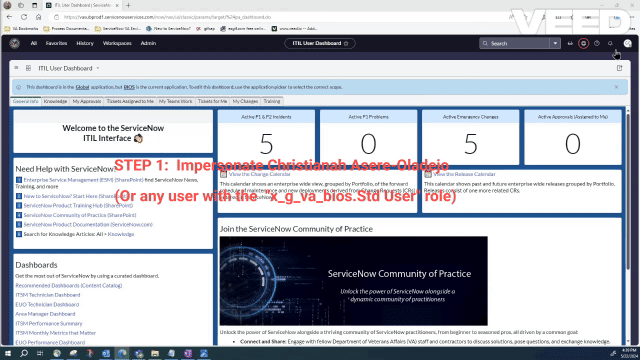Click the browser home icon
This screenshot has height=360, width=640.
point(38,17)
